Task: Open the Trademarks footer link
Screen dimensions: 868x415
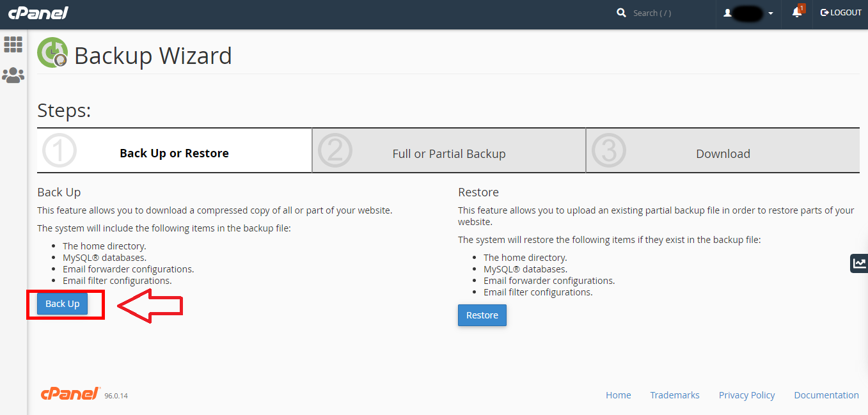Action: click(x=674, y=395)
